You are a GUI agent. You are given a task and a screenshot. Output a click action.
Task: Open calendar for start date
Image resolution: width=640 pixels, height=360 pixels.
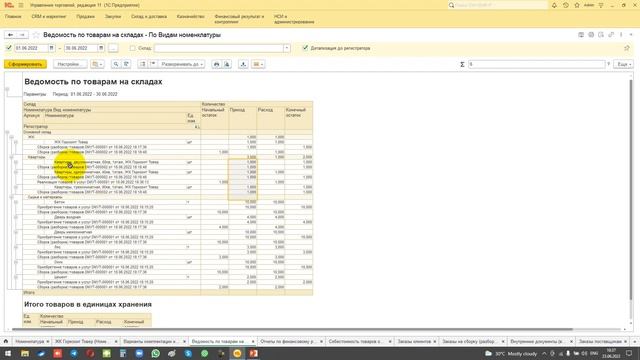pos(52,48)
